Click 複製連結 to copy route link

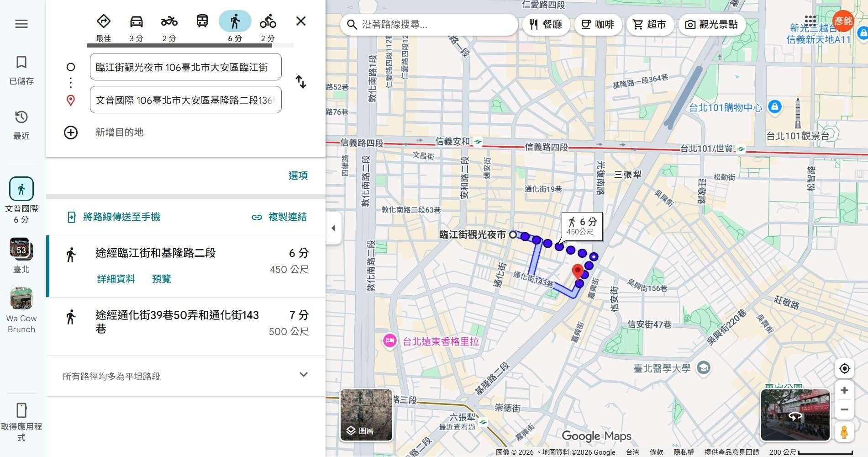[279, 217]
